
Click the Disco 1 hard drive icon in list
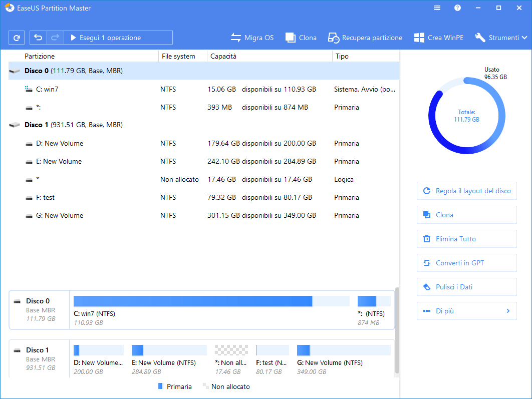15,125
